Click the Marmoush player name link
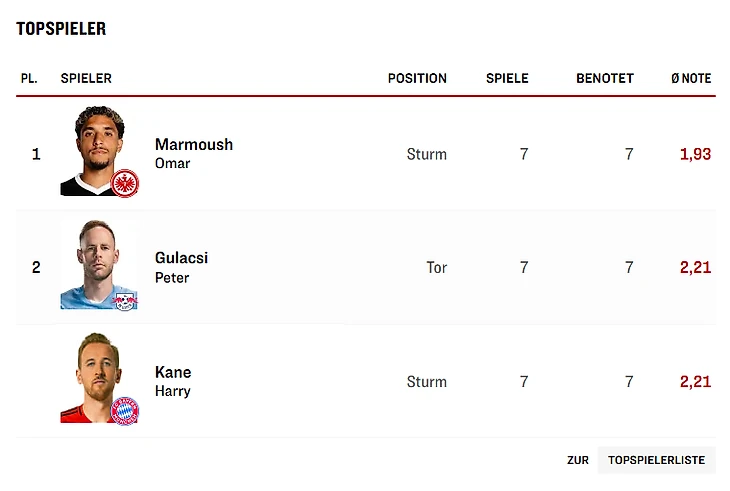The image size is (730, 491). [x=194, y=144]
